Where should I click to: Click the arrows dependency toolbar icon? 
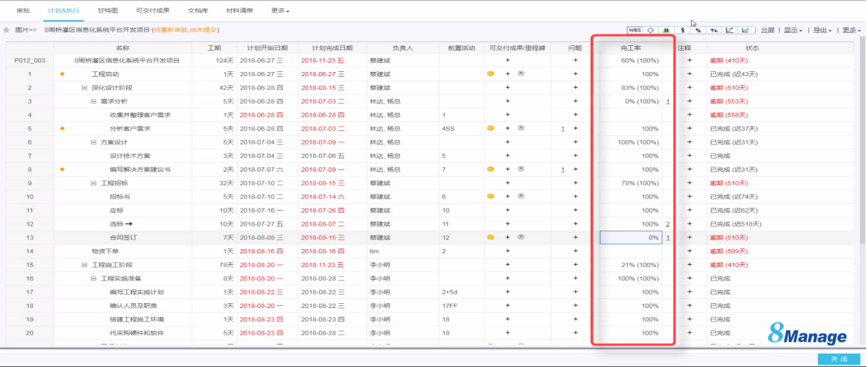(714, 30)
